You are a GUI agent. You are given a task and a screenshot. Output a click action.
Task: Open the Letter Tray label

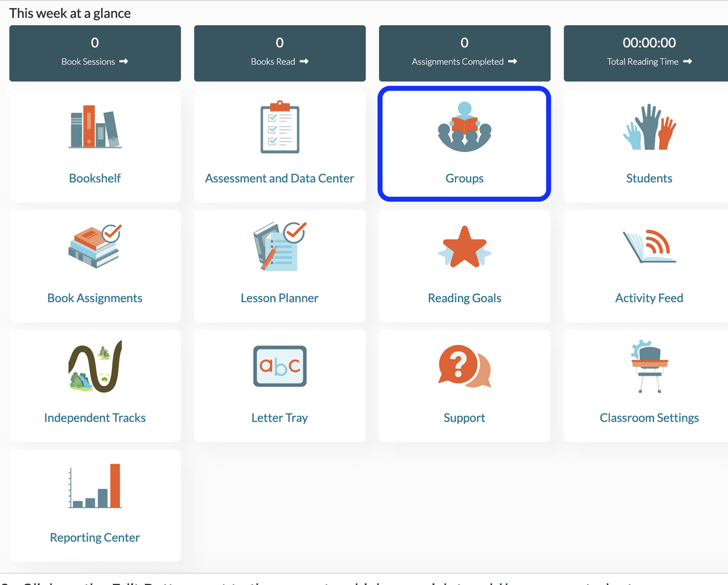pos(280,418)
